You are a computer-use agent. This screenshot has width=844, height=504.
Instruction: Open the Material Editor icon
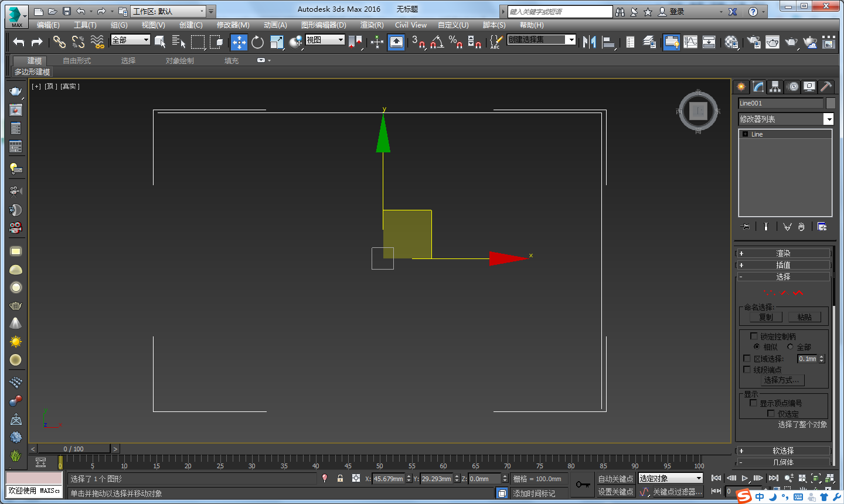[x=731, y=42]
